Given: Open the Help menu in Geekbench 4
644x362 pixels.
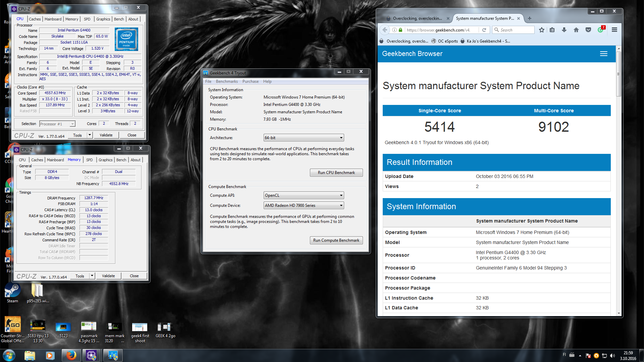Looking at the screenshot, I should point(267,81).
